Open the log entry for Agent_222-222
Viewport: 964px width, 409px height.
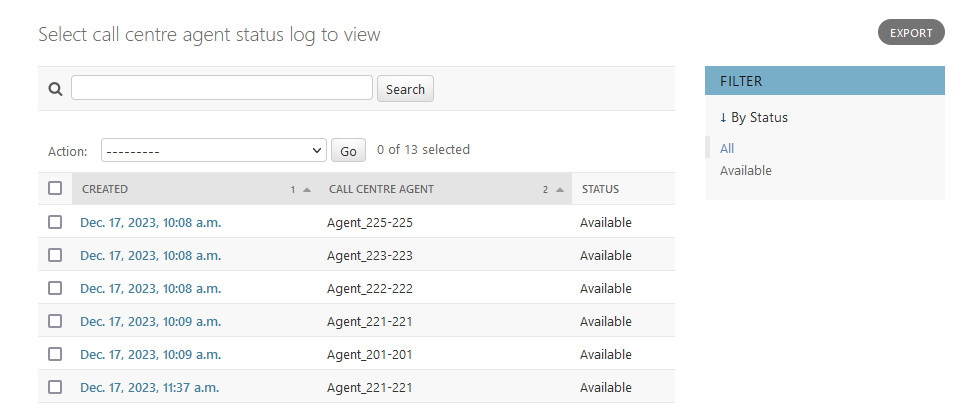(x=150, y=288)
